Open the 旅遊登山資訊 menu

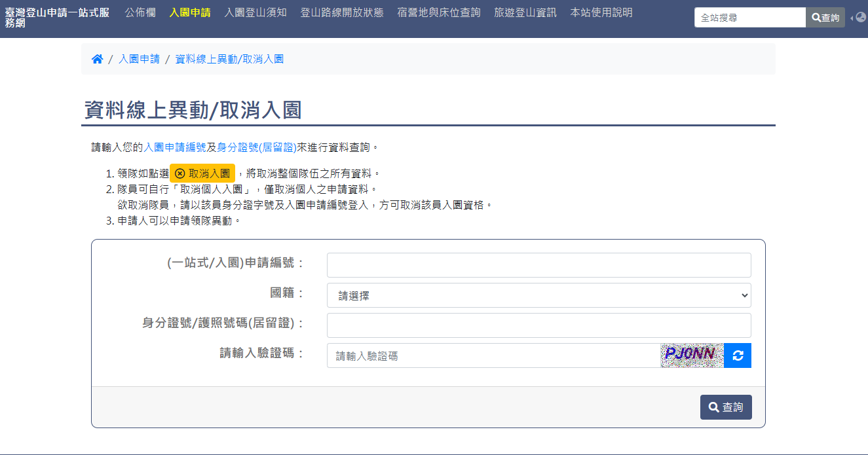[x=525, y=12]
